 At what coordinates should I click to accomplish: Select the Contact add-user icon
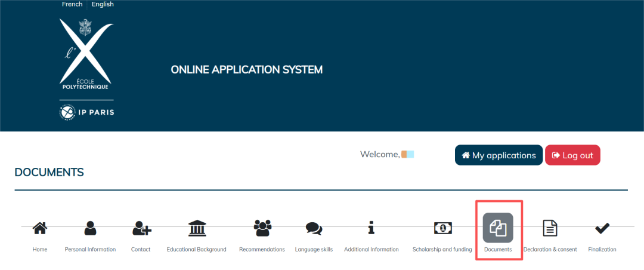[x=141, y=228]
